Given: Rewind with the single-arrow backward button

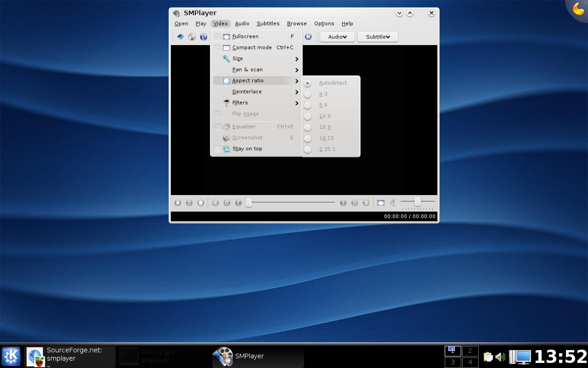Looking at the screenshot, I should 238,203.
